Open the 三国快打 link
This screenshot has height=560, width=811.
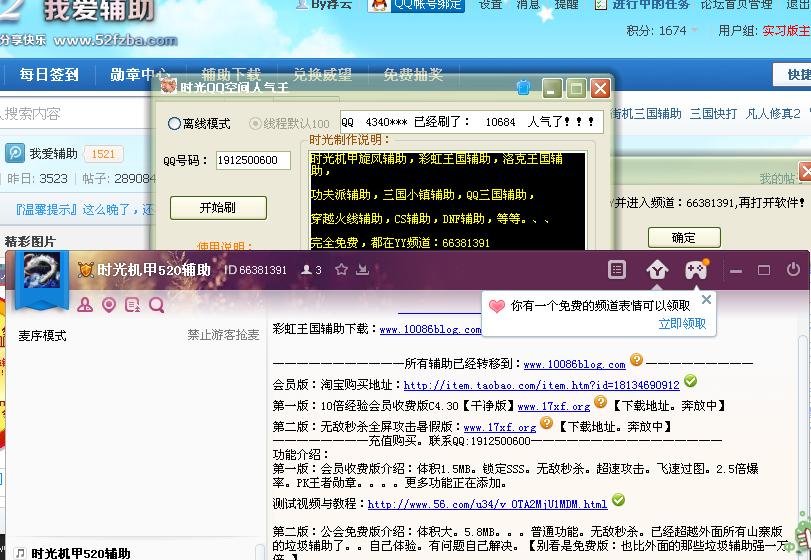(713, 114)
